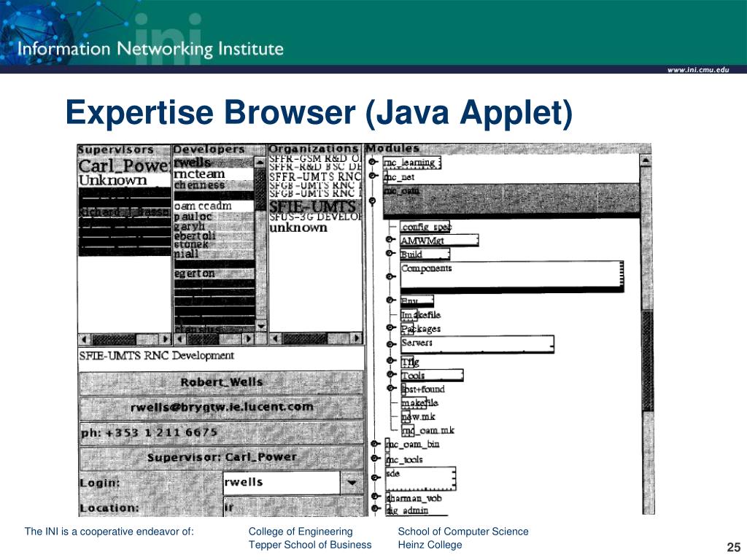
Task: Select config_spec file in Modules tree
Action: coord(425,227)
